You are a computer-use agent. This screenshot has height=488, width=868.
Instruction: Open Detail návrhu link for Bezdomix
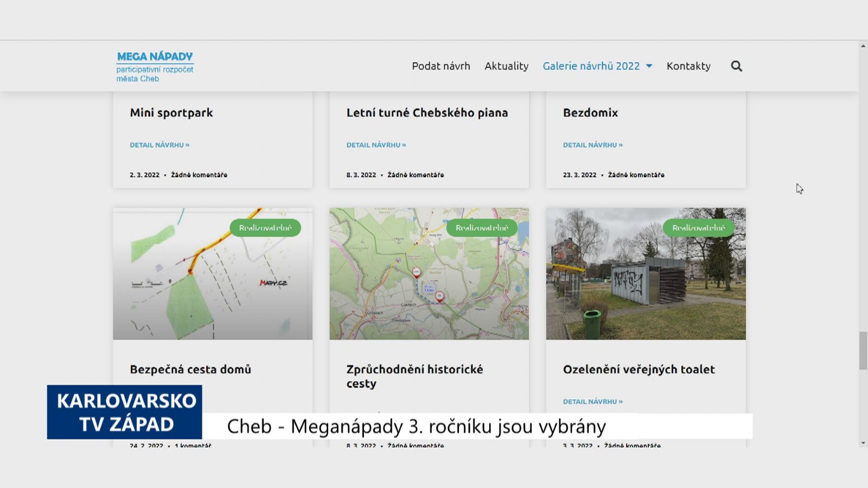point(592,145)
